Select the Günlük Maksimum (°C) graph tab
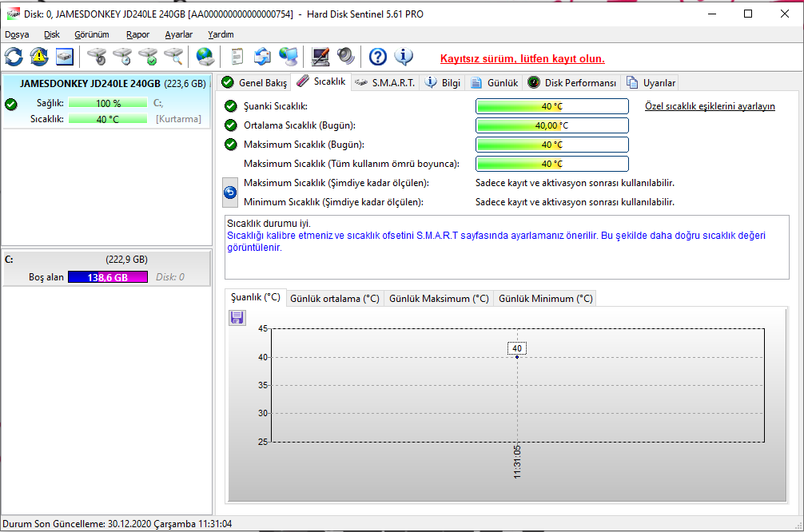Screen dimensions: 804x532 pos(439,298)
